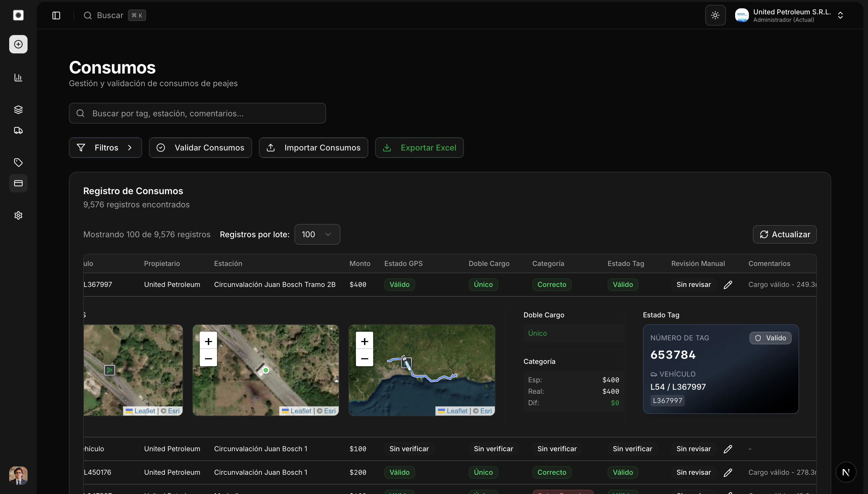Click the tag search input field

pyautogui.click(x=197, y=113)
